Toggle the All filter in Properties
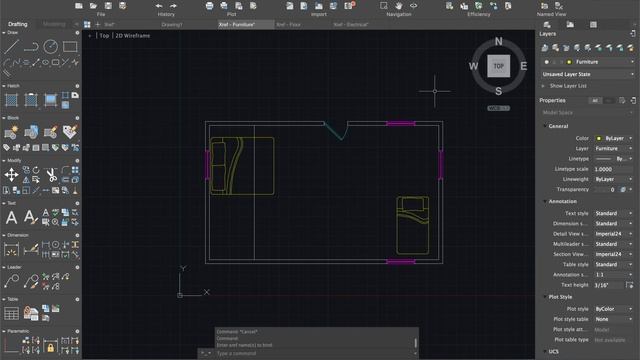The width and height of the screenshot is (640, 360). pyautogui.click(x=595, y=100)
